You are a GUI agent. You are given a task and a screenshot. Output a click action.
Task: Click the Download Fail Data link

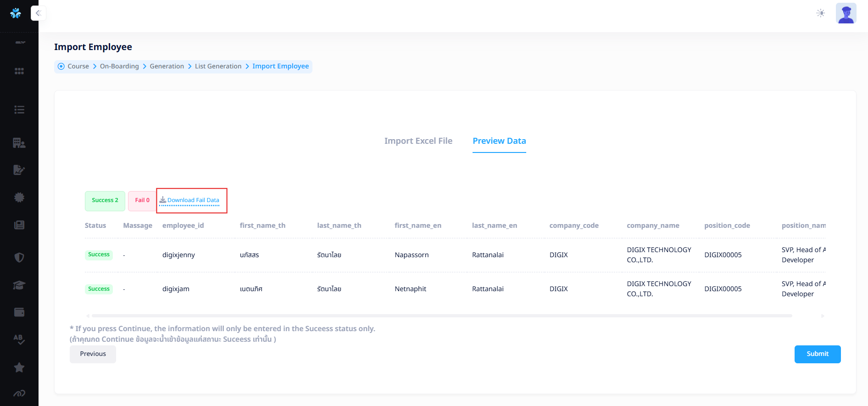[193, 200]
